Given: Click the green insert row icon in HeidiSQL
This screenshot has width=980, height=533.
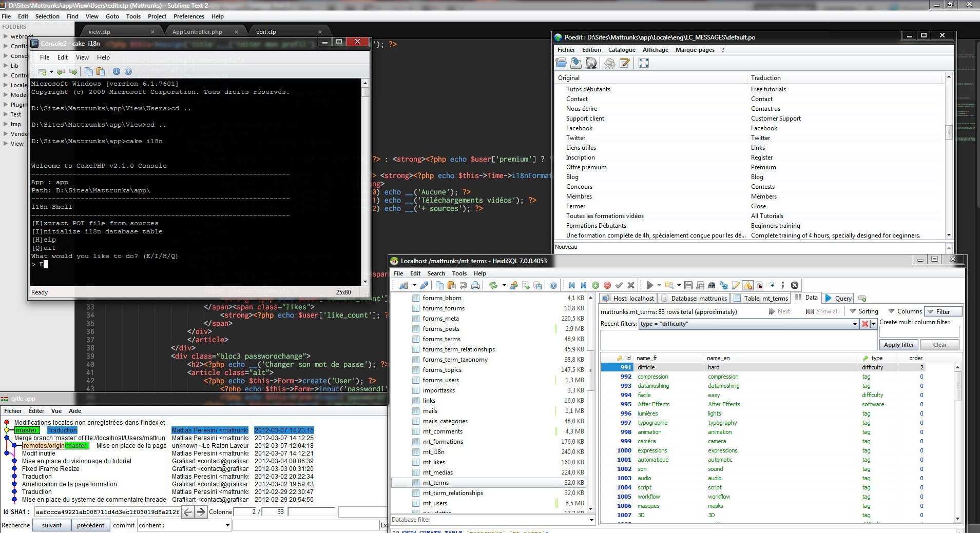Looking at the screenshot, I should (x=595, y=285).
